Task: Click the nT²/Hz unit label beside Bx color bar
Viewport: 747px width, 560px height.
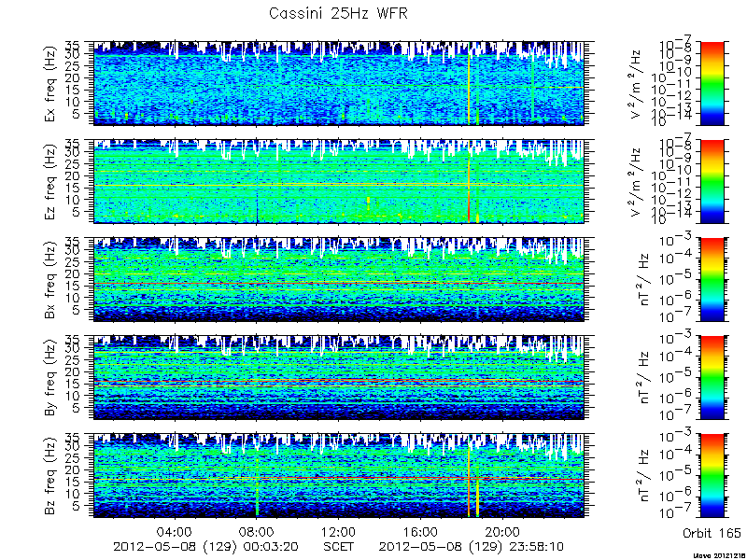Action: pyautogui.click(x=641, y=279)
